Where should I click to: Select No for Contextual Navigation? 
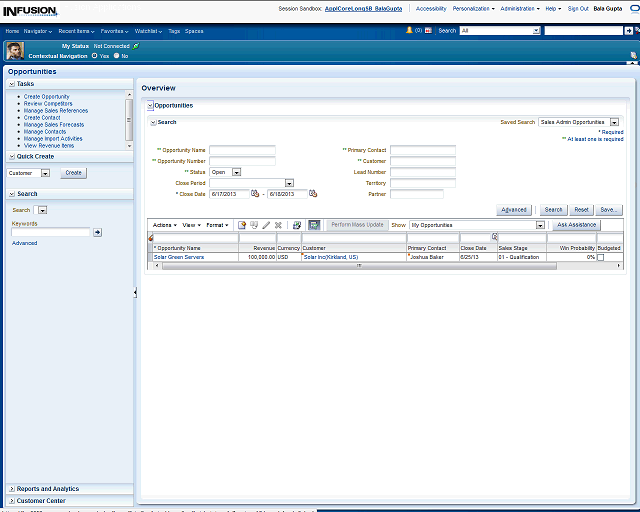pyautogui.click(x=117, y=56)
